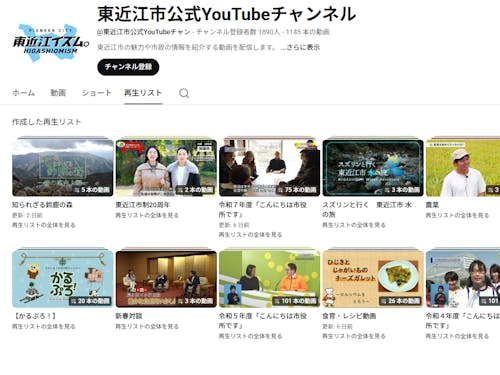Open the 新春対談 playlist thumbnail
500x375 pixels.
(x=166, y=279)
